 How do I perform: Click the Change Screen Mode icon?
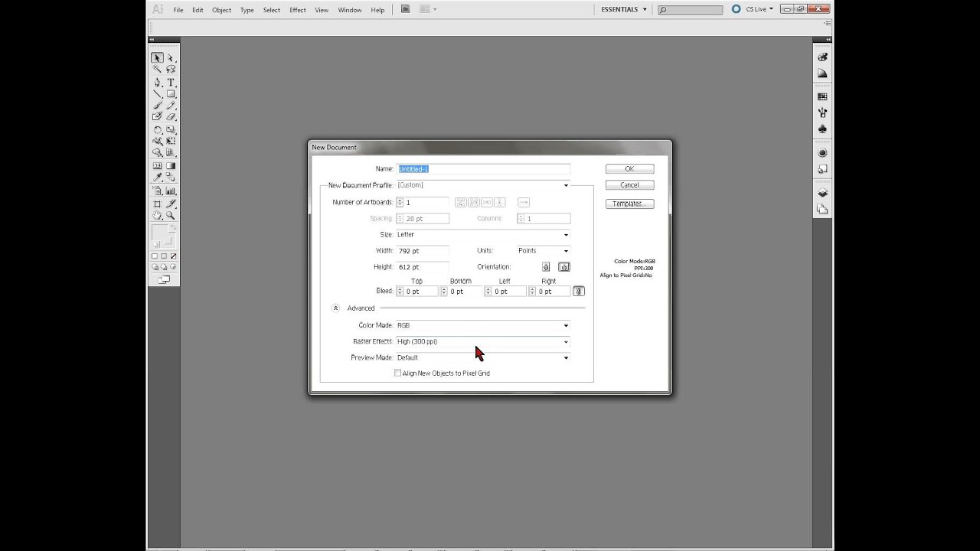pyautogui.click(x=164, y=279)
